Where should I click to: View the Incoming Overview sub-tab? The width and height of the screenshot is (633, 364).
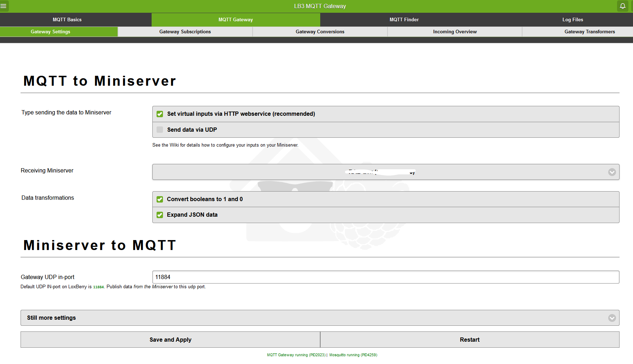click(455, 32)
